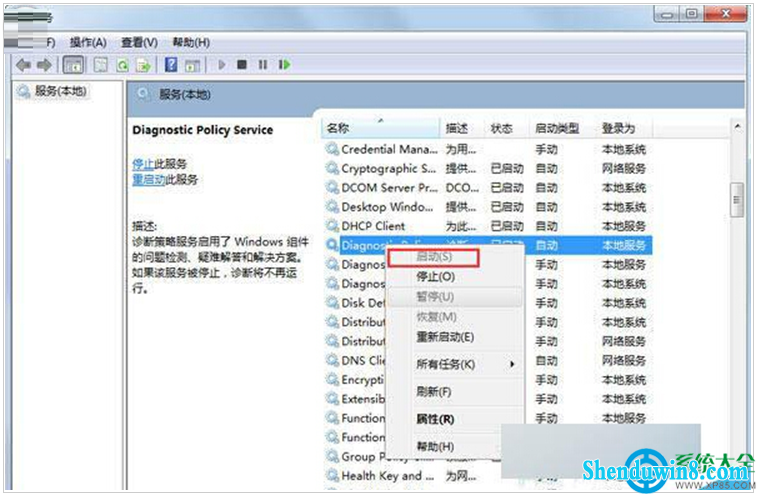Click the Extensible service gear icon
The width and height of the screenshot is (758, 496).
pos(332,398)
